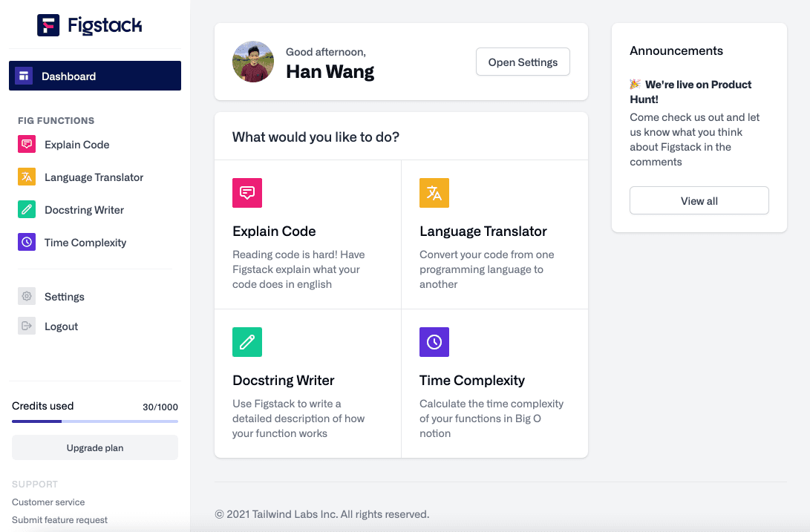Click View all announcements button
The image size is (810, 532).
pos(699,201)
